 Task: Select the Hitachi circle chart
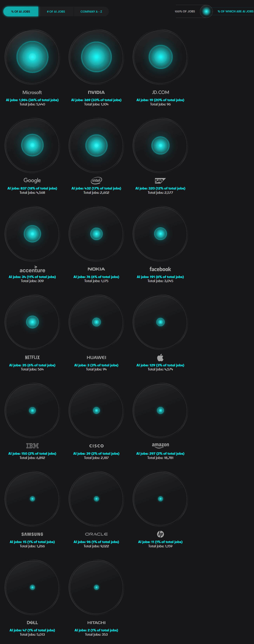click(96, 587)
